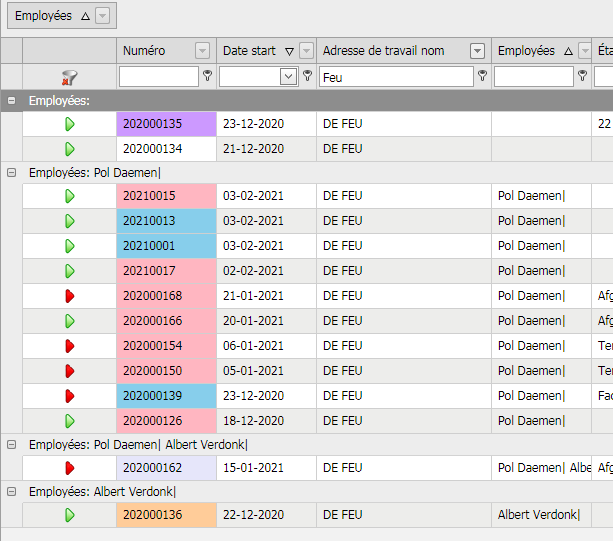Collapse the Pol Daemen group
Screen dimensions: 613x541
(x=12, y=172)
